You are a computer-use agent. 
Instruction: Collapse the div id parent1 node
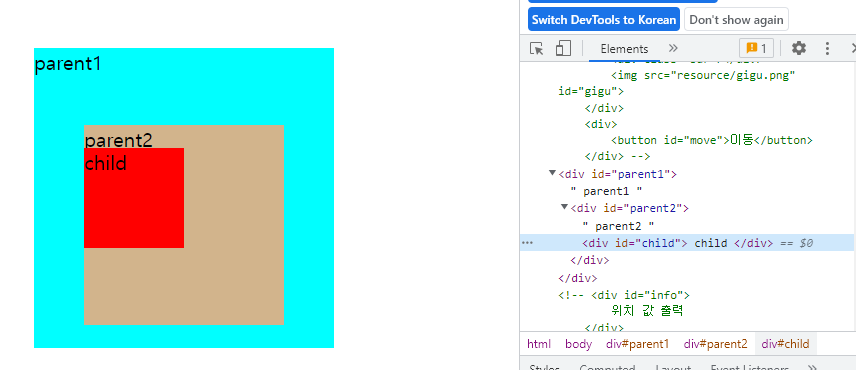click(552, 173)
